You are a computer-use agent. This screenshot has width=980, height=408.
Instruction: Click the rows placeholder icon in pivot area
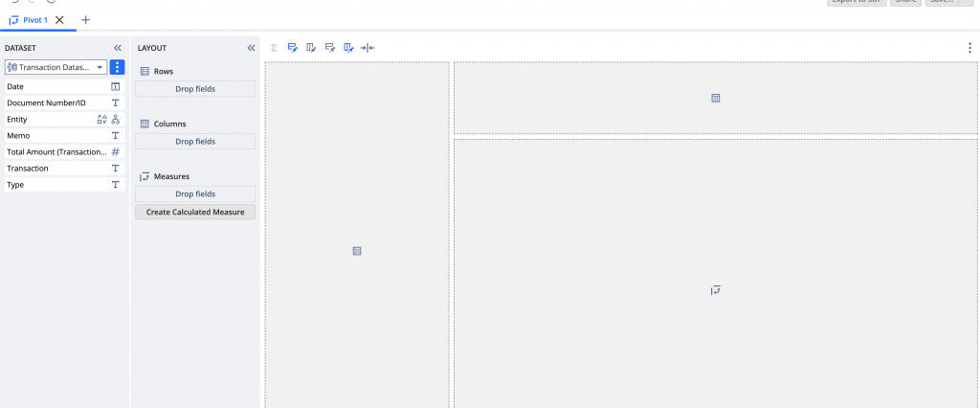[357, 251]
